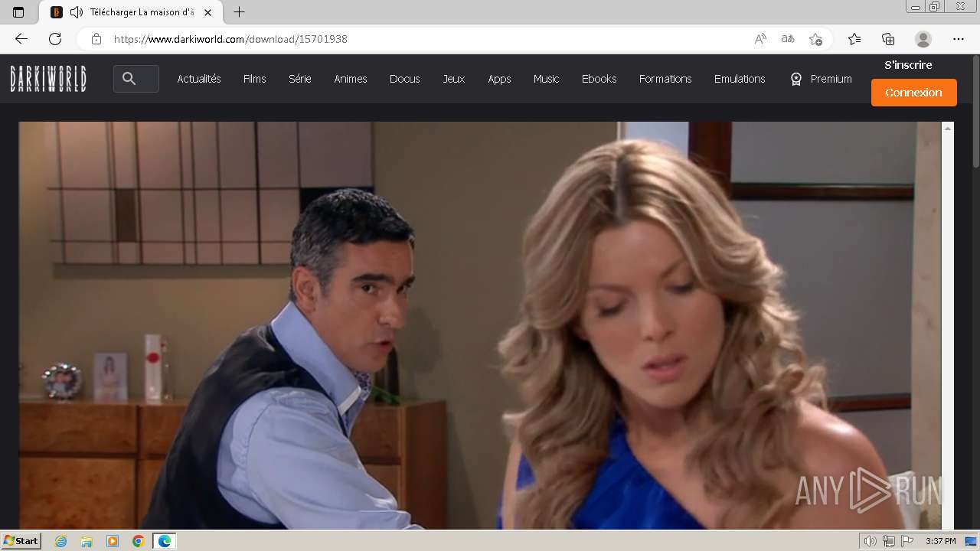Click the 3:37 PM system clock
980x551 pixels.
[x=940, y=541]
